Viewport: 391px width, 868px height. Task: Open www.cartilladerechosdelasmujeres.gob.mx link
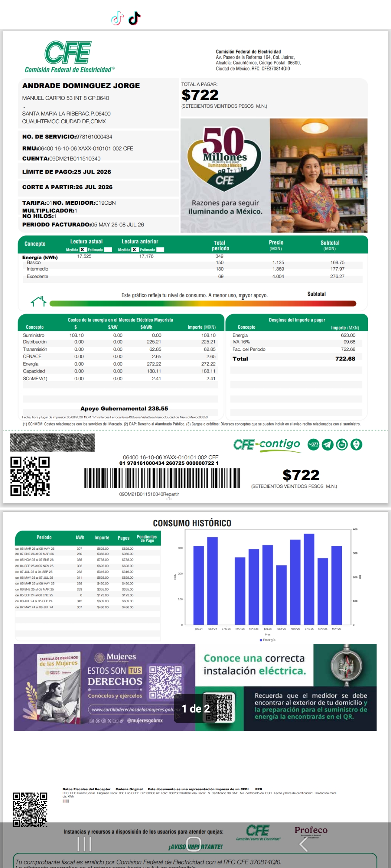135,710
